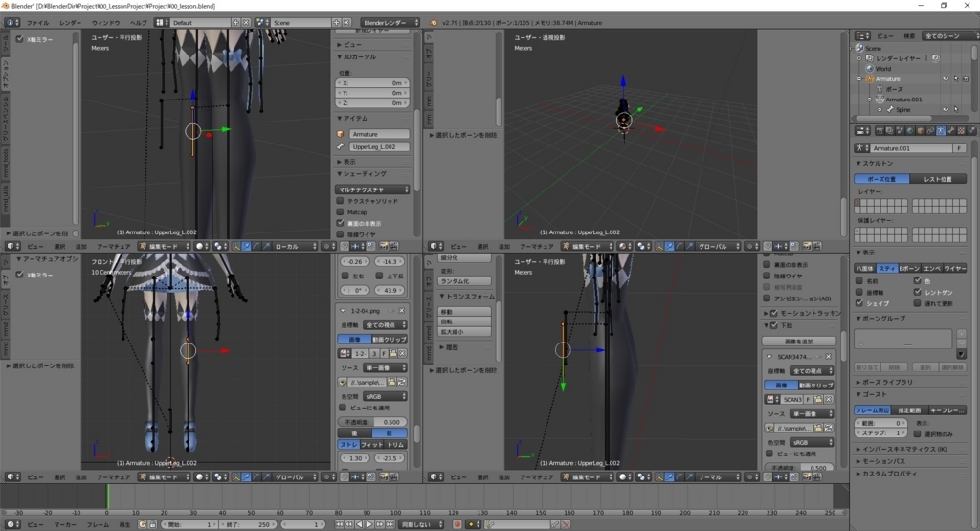Add a new screen layout next to Default
Screen dimensions: 980x531
[x=235, y=23]
